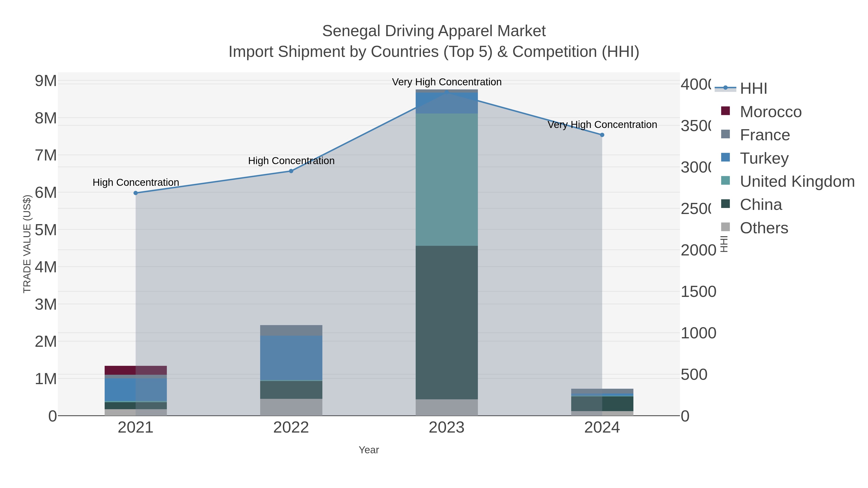Screen dimensions: 868x488
Task: Toggle United Kingdom series via legend label
Action: [797, 181]
